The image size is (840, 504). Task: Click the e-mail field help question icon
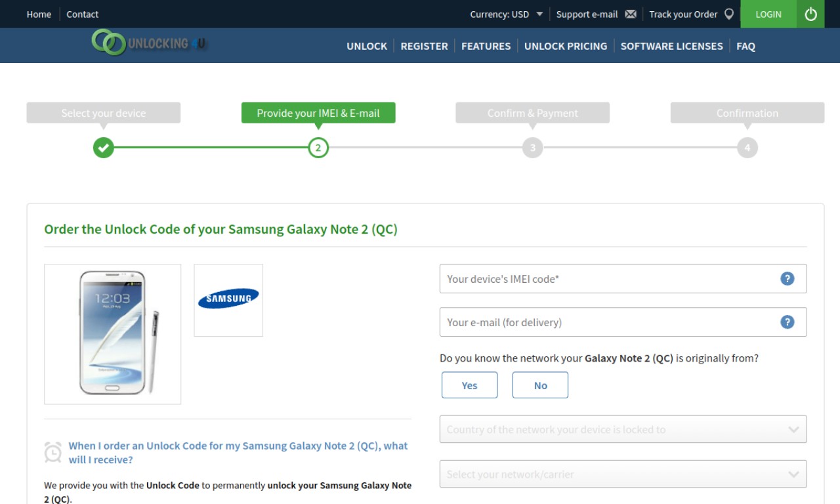pos(787,322)
